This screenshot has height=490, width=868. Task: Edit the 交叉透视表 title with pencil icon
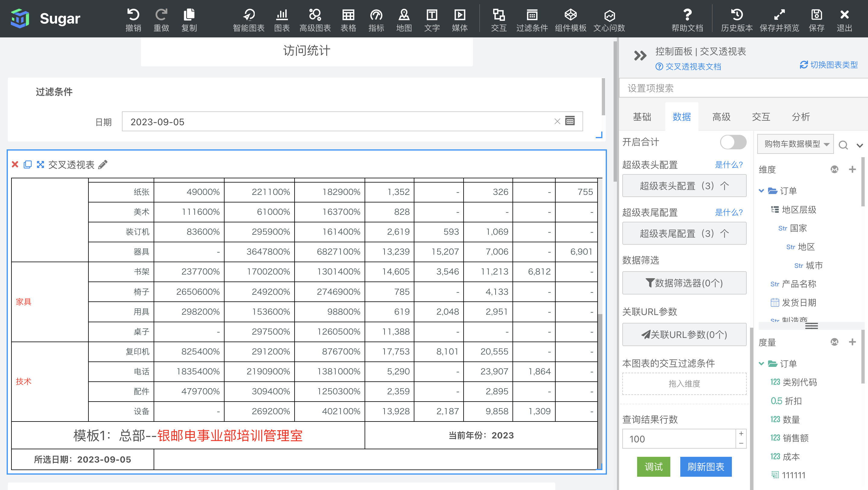coord(103,164)
